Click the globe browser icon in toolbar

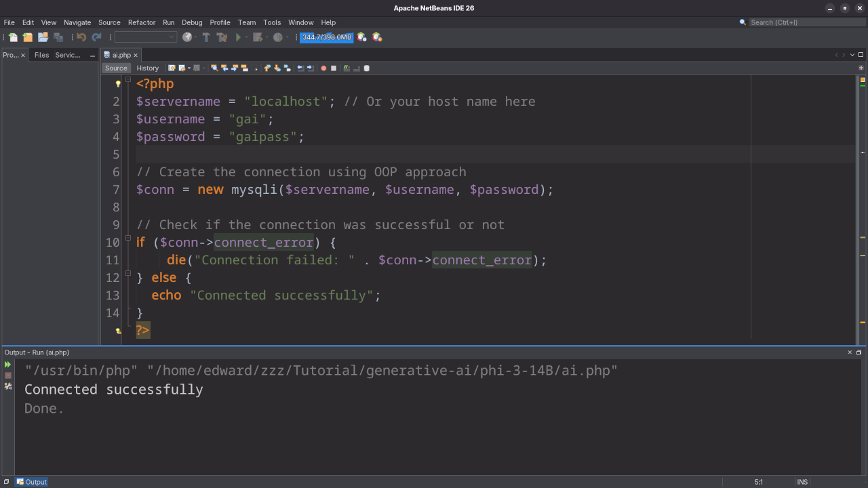(x=186, y=37)
